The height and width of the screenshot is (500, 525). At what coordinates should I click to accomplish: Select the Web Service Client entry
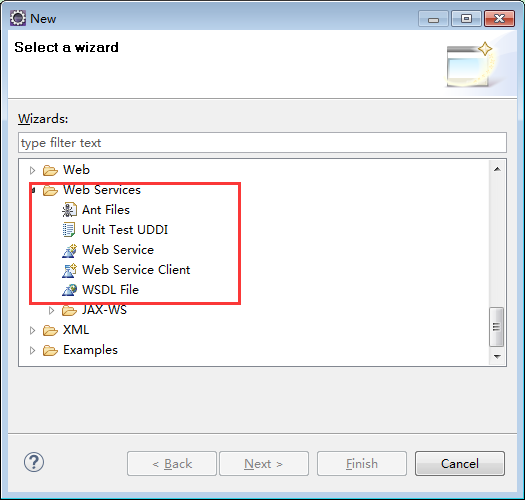(136, 270)
